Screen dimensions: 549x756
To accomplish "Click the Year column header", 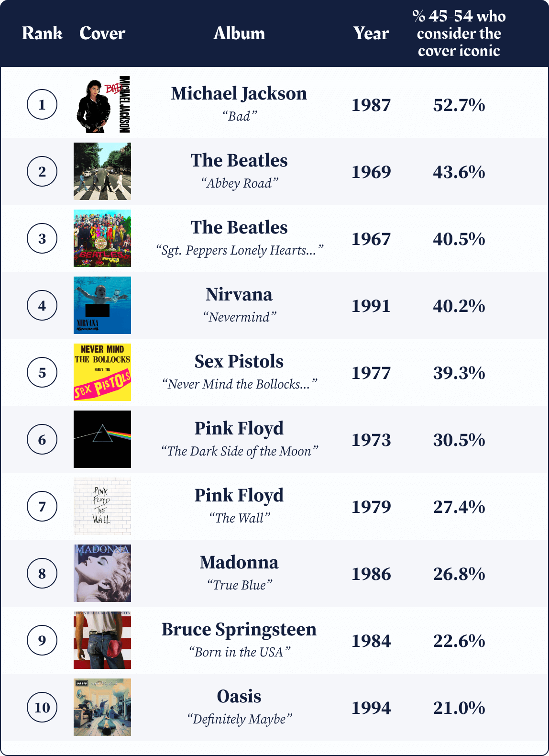I will pyautogui.click(x=371, y=33).
